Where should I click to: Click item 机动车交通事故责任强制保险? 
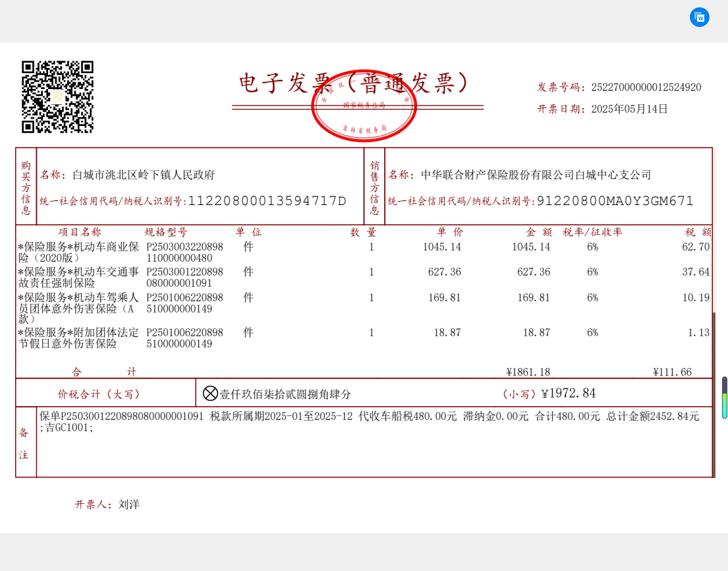[x=78, y=278]
